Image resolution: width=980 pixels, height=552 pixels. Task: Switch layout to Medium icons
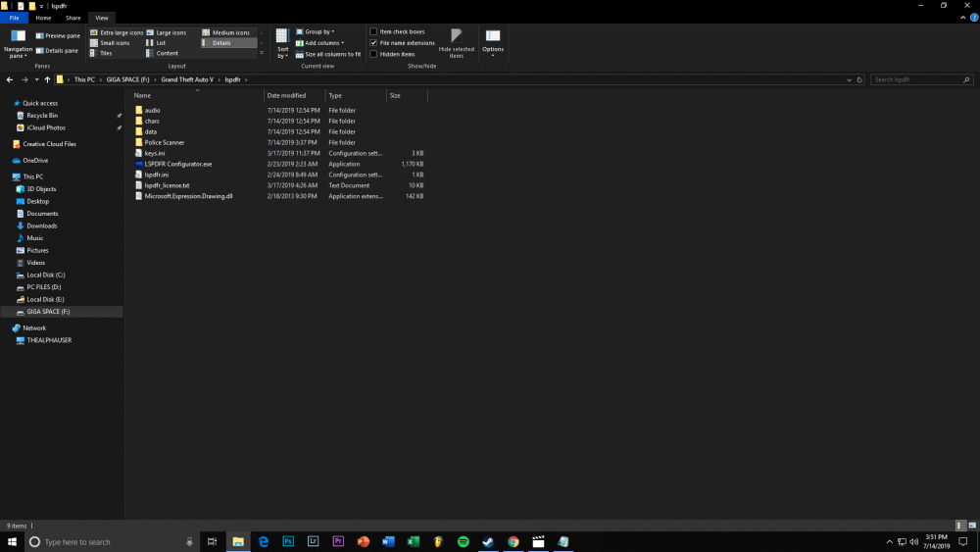click(x=225, y=32)
